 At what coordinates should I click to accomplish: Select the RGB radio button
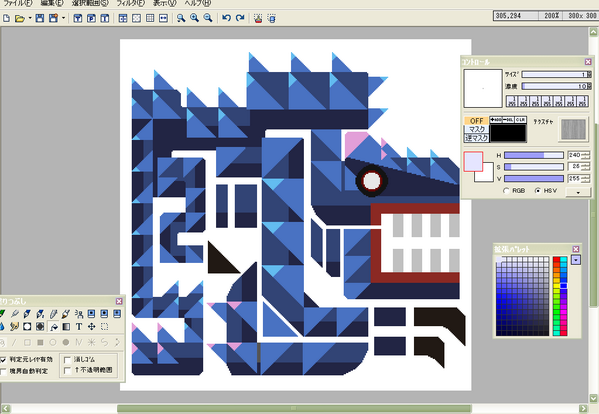click(x=507, y=190)
